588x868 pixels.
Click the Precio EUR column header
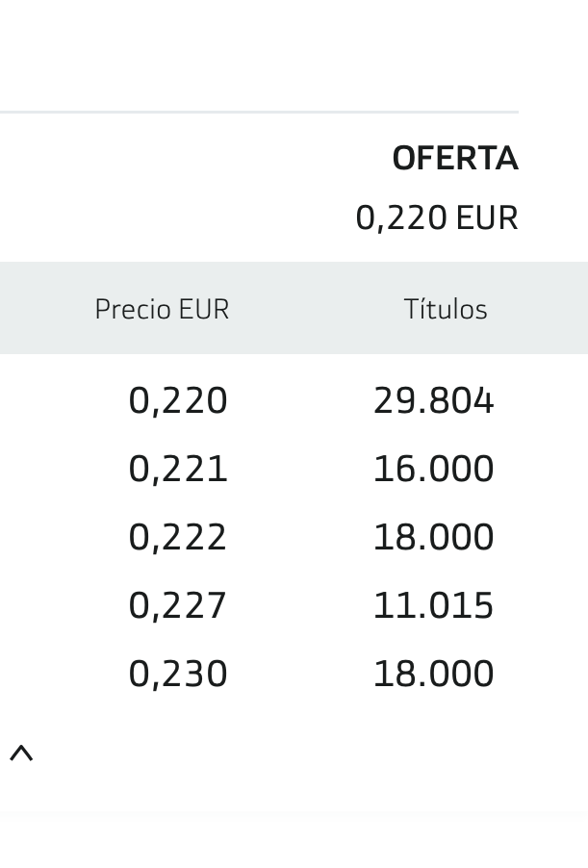162,309
